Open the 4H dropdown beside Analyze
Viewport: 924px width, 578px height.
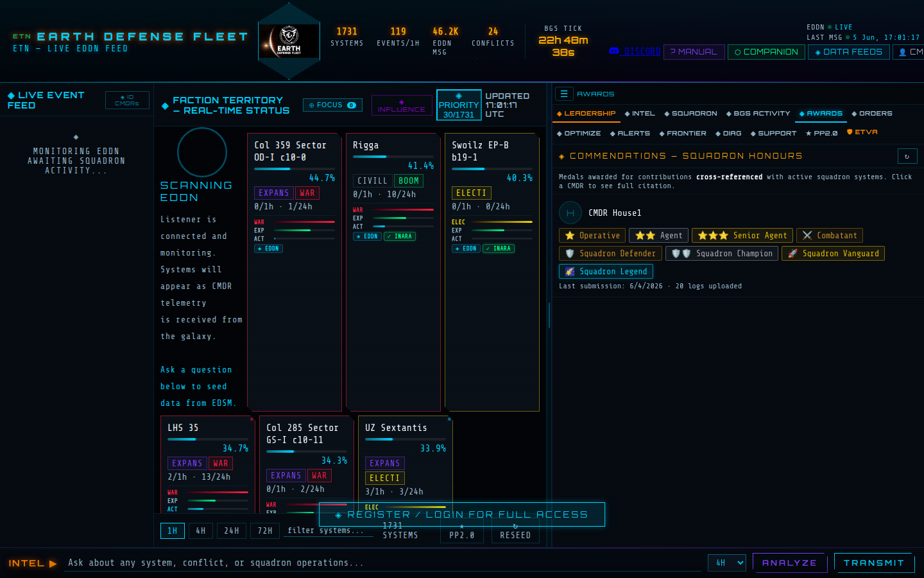pyautogui.click(x=727, y=563)
